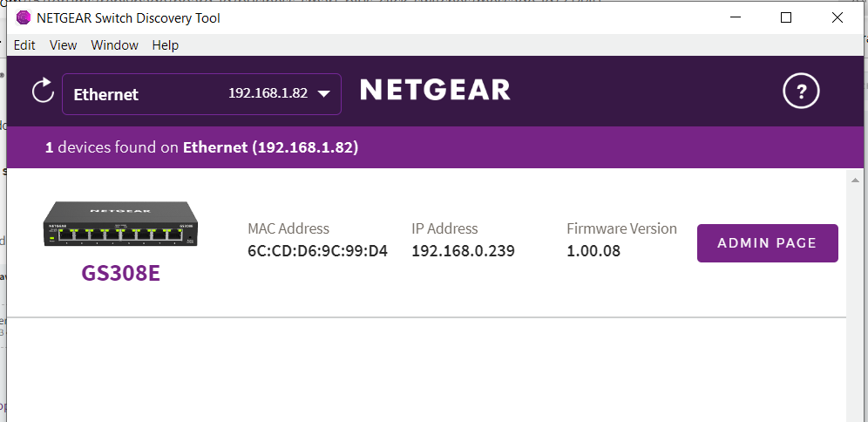Click the GS308E model name link

[121, 274]
